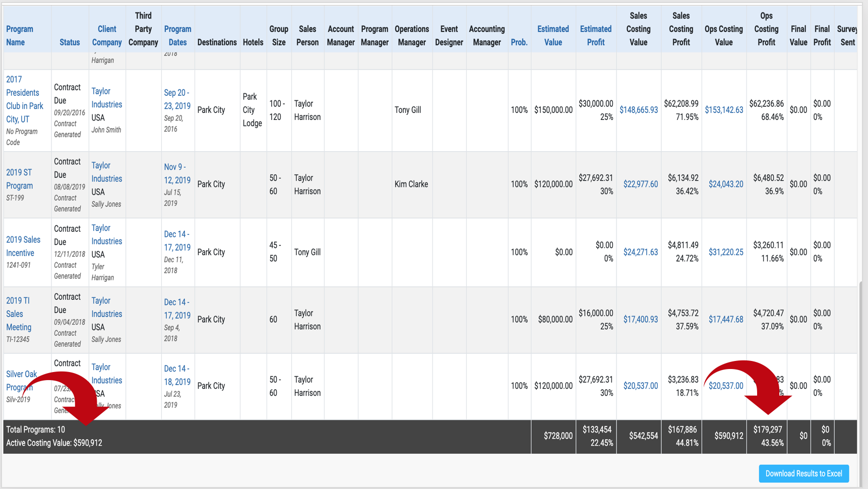
Task: Open ops costing value $153,142.63
Action: coord(724,110)
